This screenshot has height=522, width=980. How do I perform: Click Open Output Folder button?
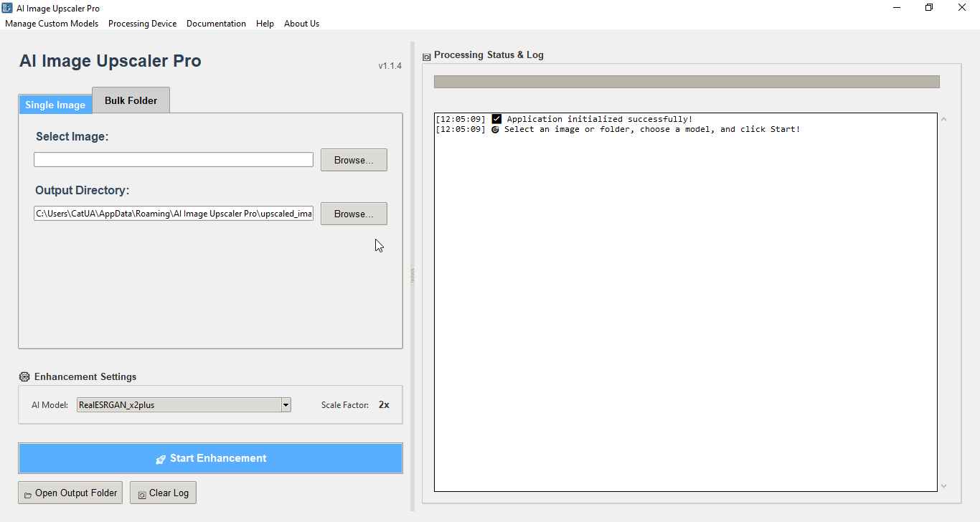(x=70, y=493)
